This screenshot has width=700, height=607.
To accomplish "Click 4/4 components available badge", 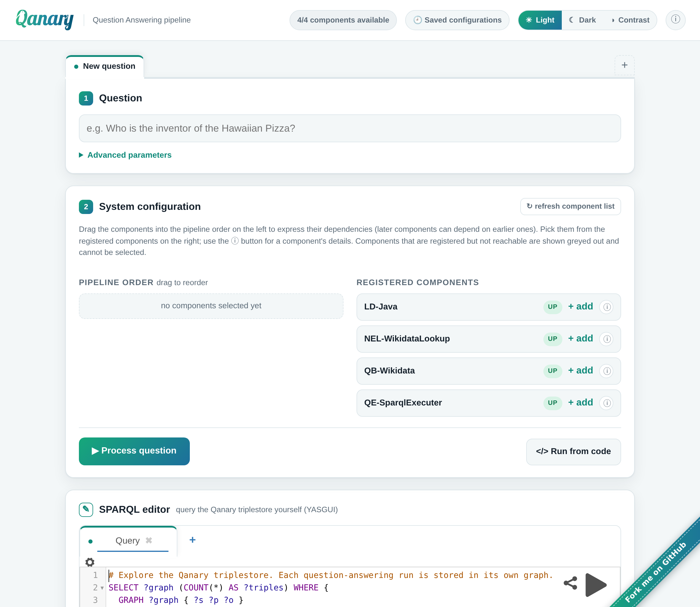I will coord(343,20).
